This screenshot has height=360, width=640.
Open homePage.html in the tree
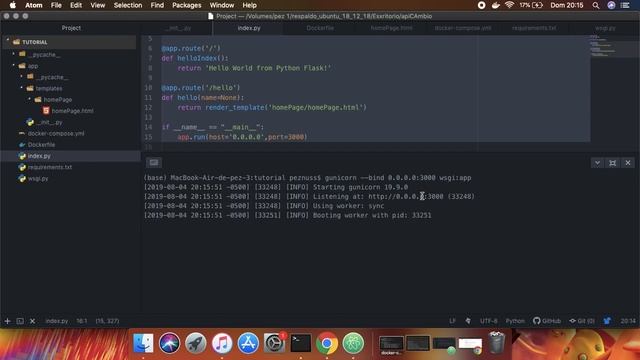(72, 111)
